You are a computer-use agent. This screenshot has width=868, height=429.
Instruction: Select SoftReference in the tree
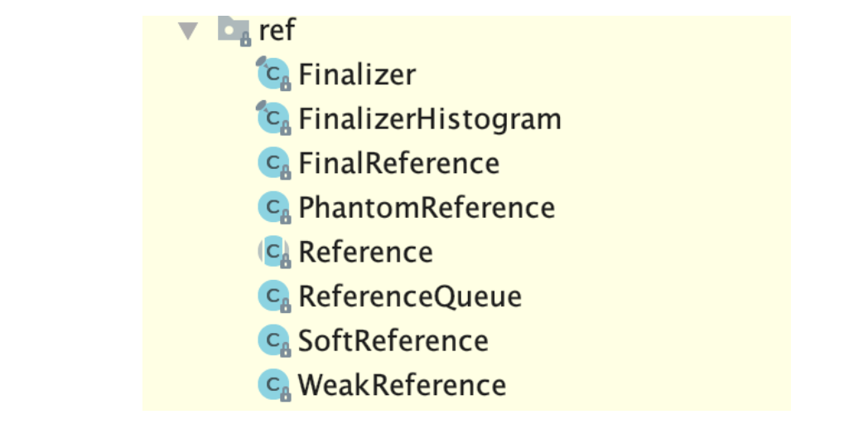393,340
